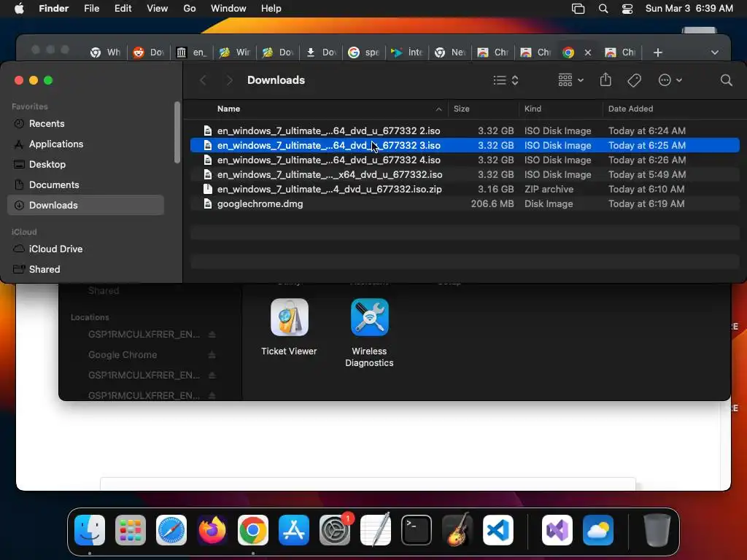Open Visual Studio purple icon in Dock

[557, 530]
